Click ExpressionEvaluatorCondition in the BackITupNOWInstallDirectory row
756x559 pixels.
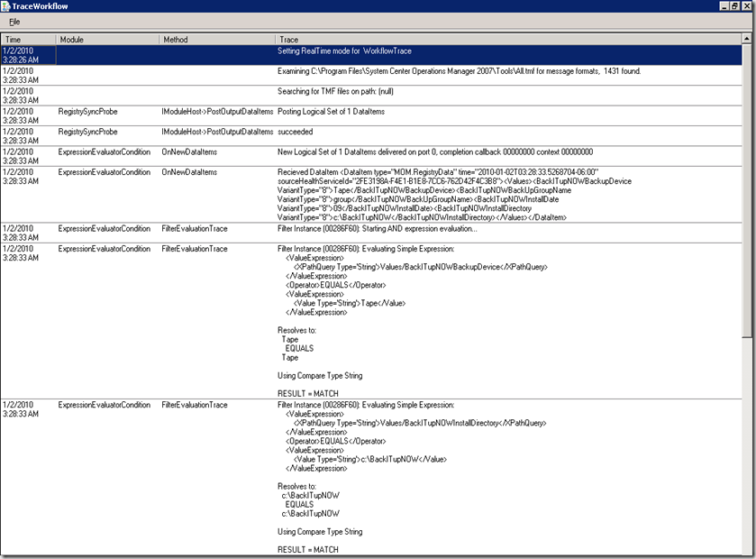[x=105, y=405]
